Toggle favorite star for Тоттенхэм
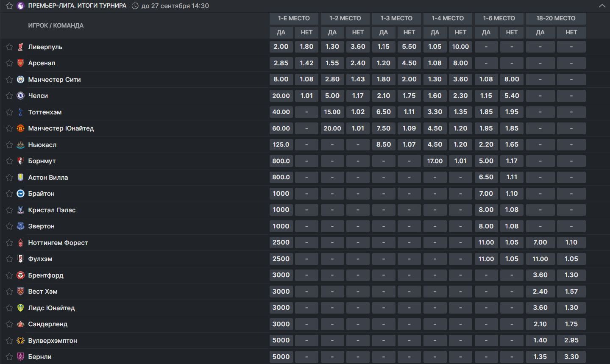Image resolution: width=610 pixels, height=364 pixels. point(9,112)
